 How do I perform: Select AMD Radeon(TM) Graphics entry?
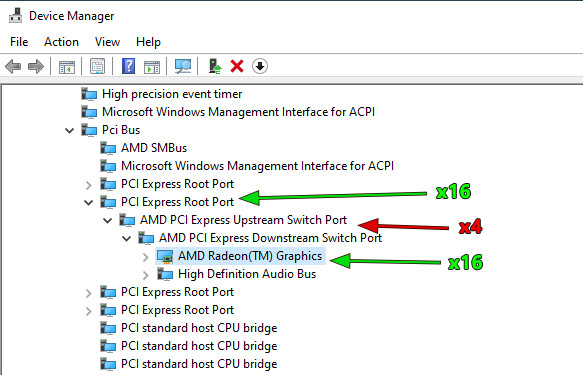click(250, 256)
